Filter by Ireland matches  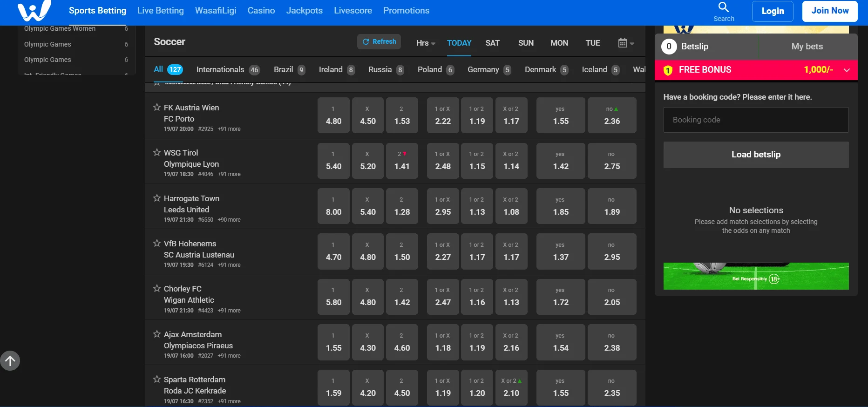337,69
